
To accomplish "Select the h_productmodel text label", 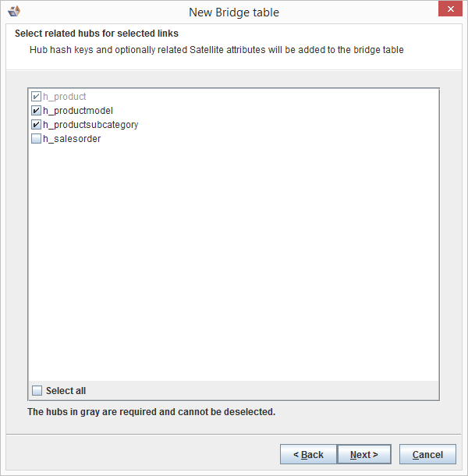I will click(x=78, y=111).
